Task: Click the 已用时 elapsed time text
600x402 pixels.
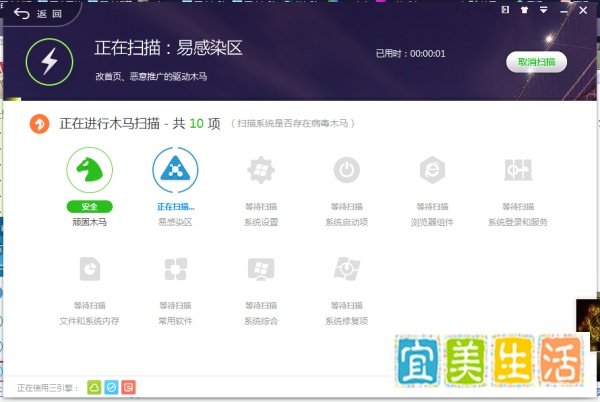Action: pyautogui.click(x=411, y=54)
